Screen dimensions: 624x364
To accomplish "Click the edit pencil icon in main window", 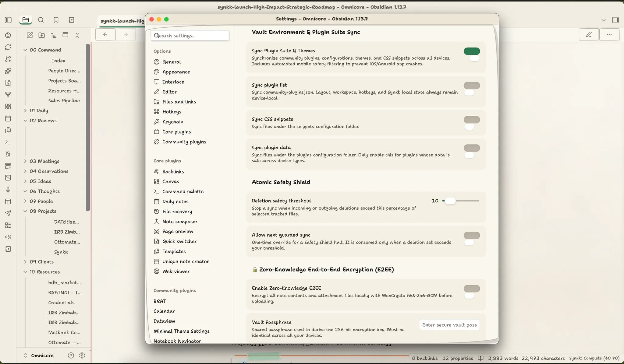I will [589, 34].
